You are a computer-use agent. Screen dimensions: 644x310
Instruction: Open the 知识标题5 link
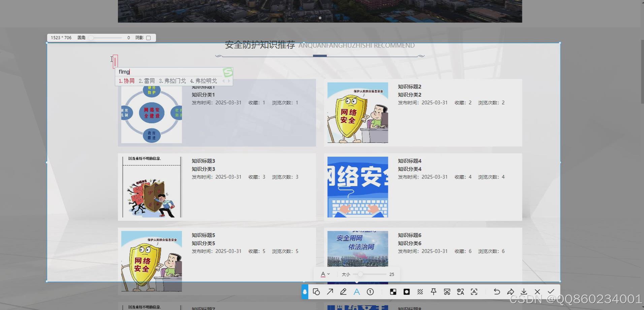(x=203, y=235)
